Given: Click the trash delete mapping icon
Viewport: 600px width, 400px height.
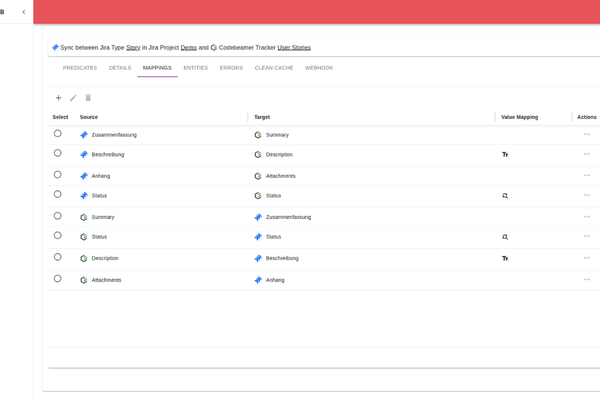Looking at the screenshot, I should pos(88,98).
